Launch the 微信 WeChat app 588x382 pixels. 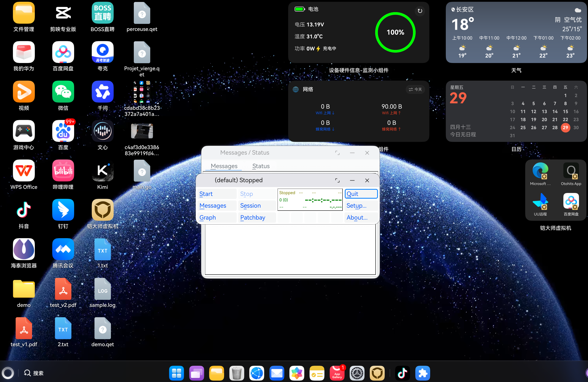63,92
